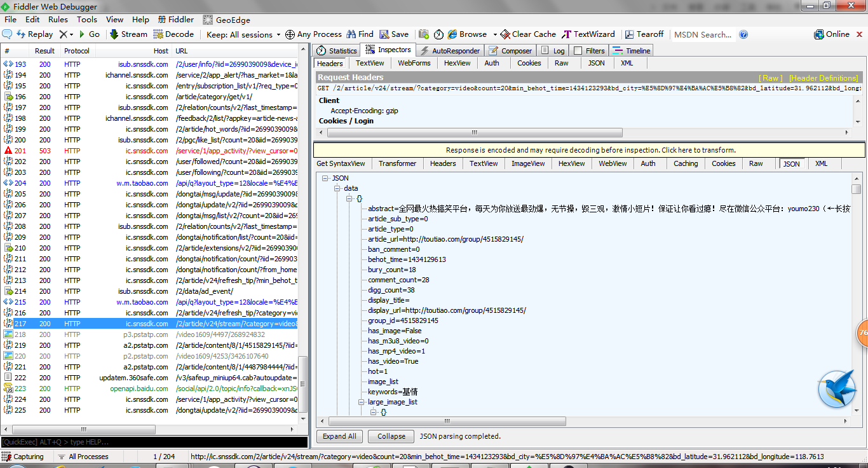This screenshot has width=868, height=468.
Task: Click Tearoff to detach inspectors
Action: (644, 34)
